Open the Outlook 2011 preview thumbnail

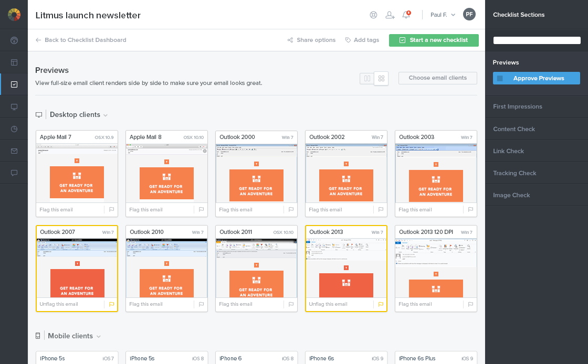(257, 268)
